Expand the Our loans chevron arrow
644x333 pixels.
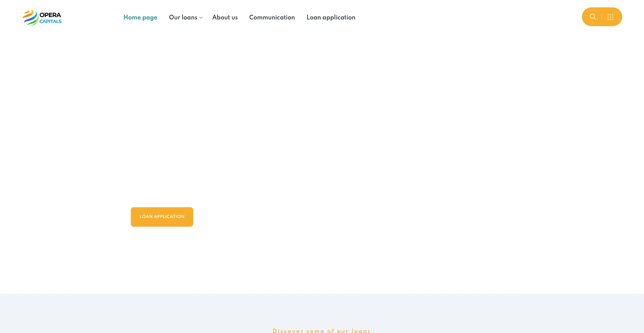201,18
